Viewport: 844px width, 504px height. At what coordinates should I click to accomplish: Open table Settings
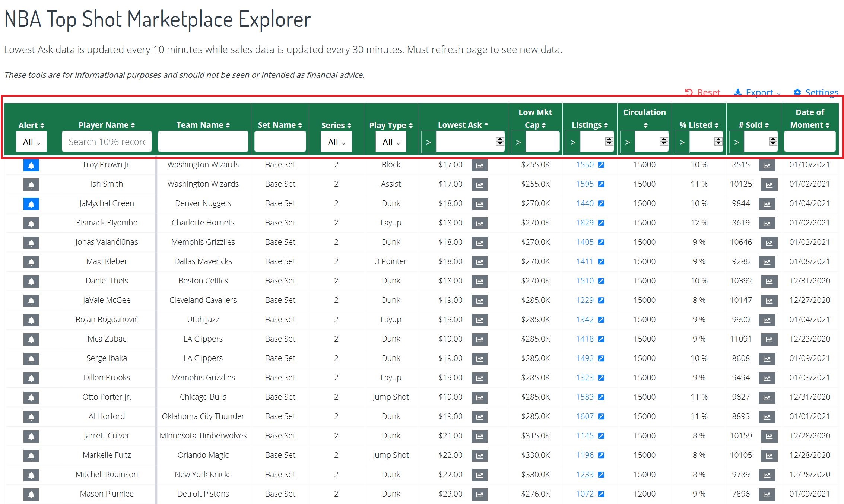(816, 92)
